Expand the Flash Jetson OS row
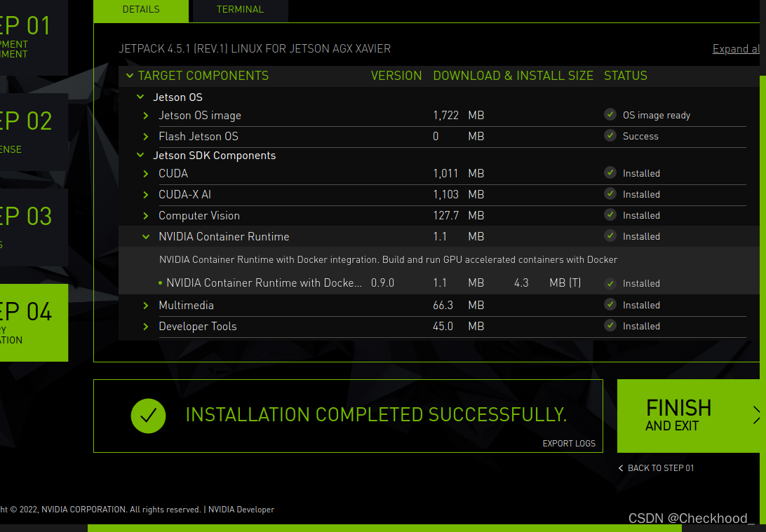Viewport: 766px width, 532px height. 146,137
